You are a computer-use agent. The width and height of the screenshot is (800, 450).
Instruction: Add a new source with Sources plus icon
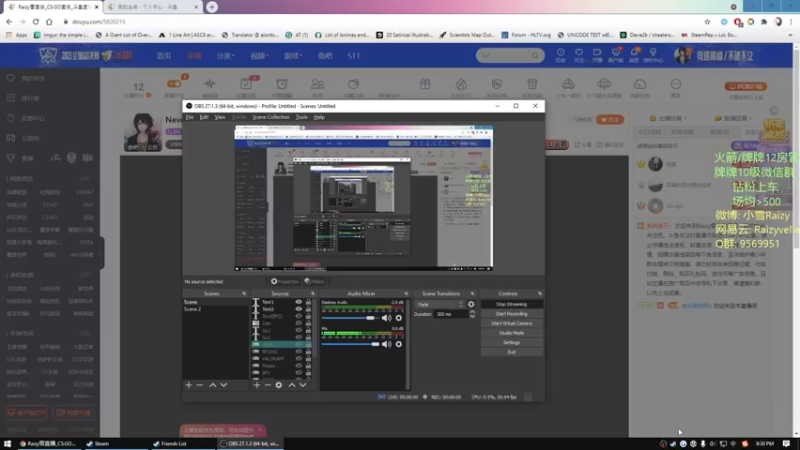point(257,385)
